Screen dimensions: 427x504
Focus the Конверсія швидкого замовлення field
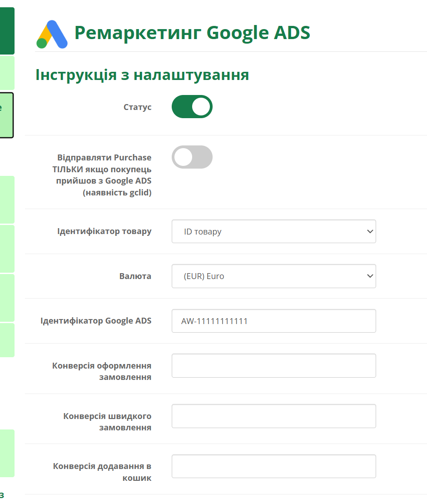click(x=274, y=416)
